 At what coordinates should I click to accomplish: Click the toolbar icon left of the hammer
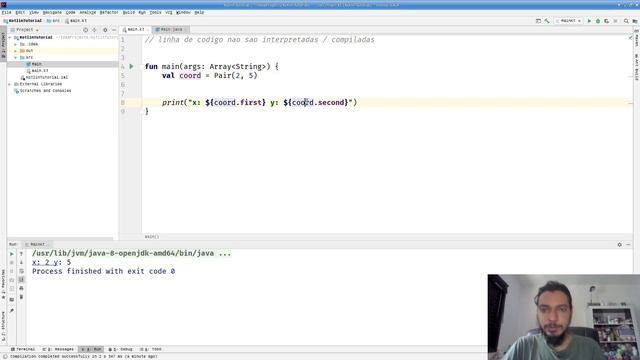tap(538, 21)
